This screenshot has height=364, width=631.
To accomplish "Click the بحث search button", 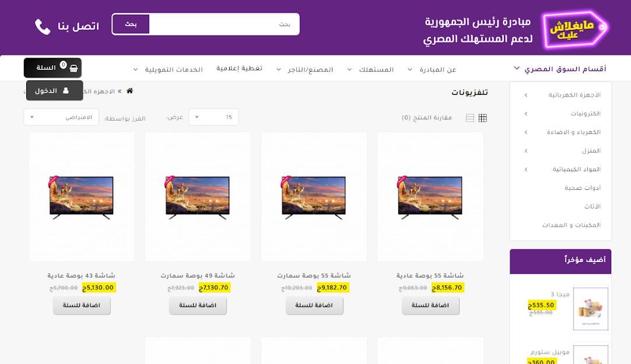I will click(131, 24).
